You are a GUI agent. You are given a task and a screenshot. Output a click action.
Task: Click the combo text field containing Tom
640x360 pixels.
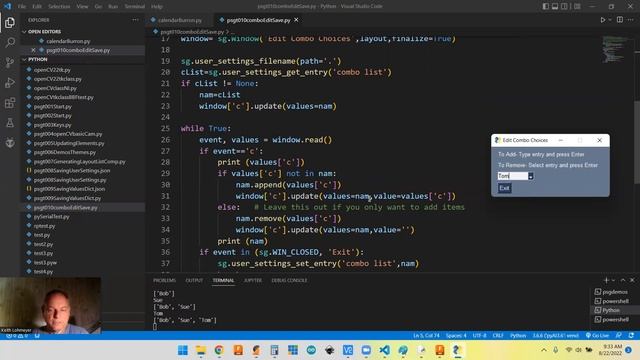point(512,176)
